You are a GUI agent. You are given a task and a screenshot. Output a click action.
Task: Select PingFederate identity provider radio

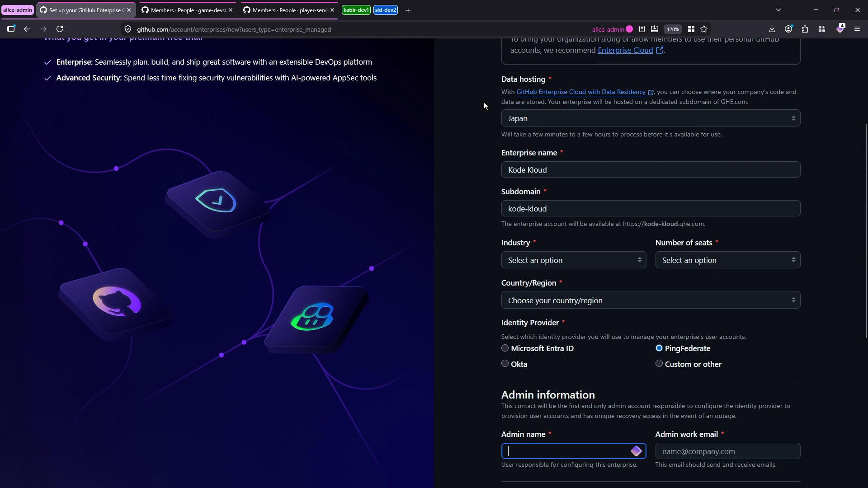(x=659, y=348)
